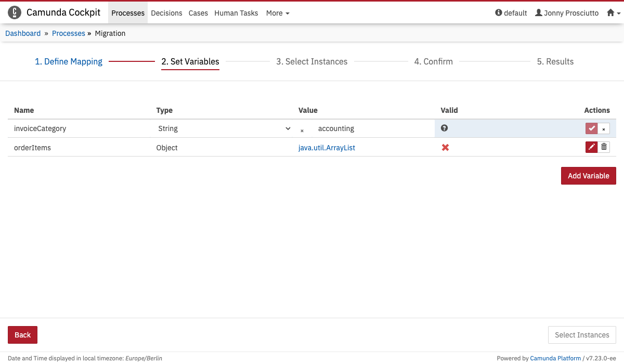Open the String type dropdown

click(224, 128)
